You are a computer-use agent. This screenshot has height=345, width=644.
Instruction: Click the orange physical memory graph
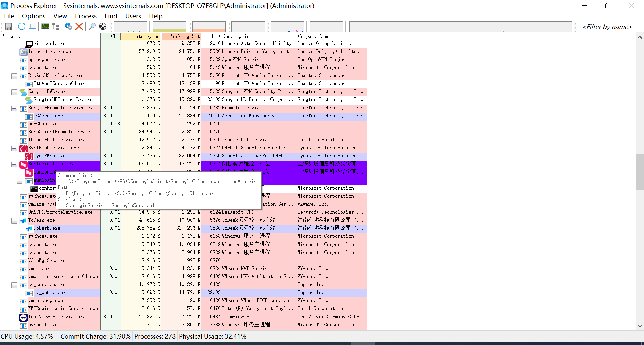tap(209, 26)
